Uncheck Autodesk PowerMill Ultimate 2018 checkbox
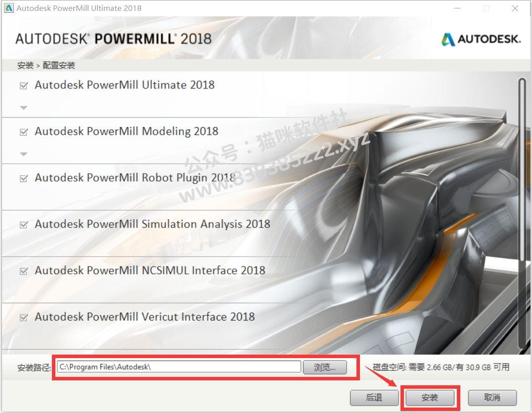The height and width of the screenshot is (413, 532). click(24, 86)
